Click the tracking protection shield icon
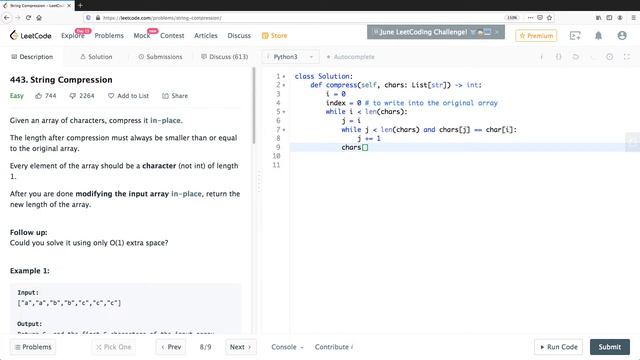This screenshot has height=360, width=640. coord(88,18)
